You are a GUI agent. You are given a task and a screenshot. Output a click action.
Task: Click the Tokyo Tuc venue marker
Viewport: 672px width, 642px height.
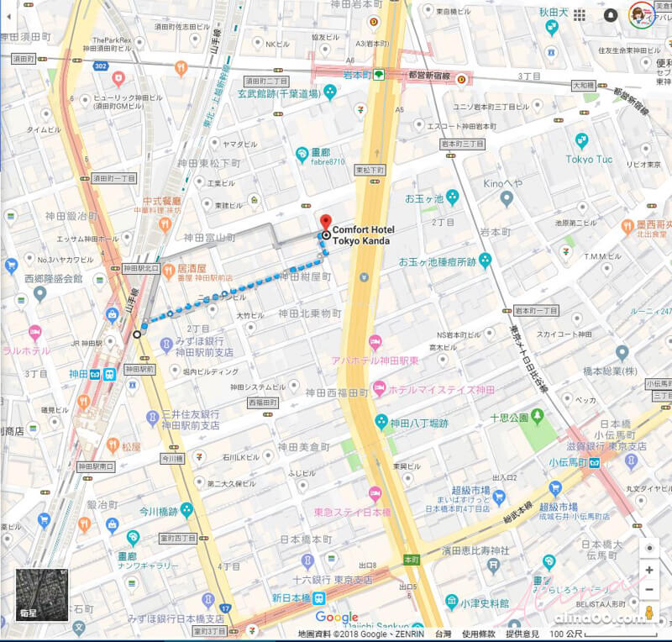tap(581, 140)
